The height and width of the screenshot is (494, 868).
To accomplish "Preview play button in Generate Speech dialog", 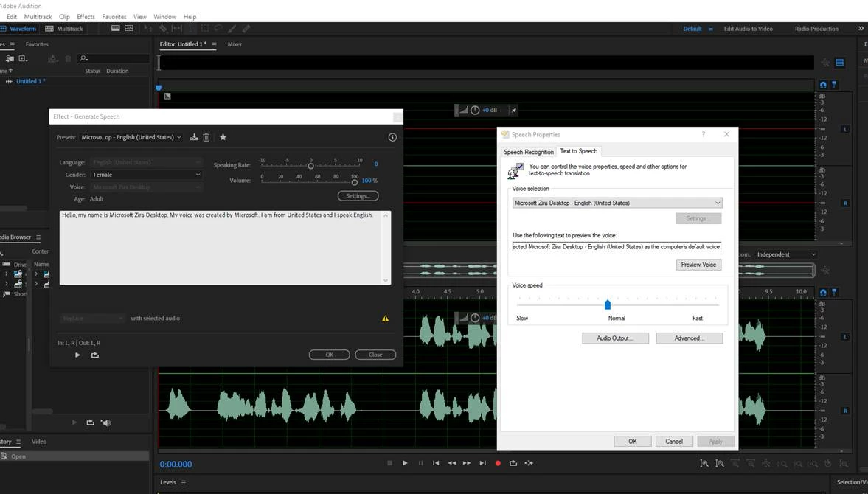I will (x=77, y=355).
